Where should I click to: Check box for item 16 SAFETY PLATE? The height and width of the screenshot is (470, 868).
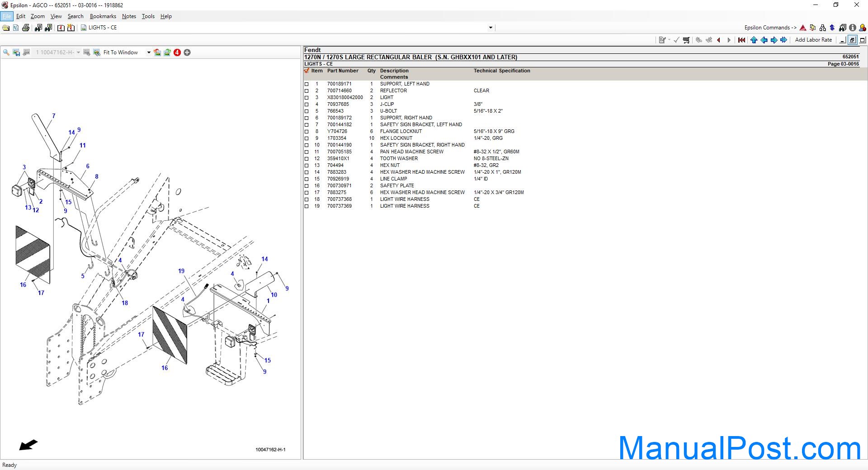307,186
